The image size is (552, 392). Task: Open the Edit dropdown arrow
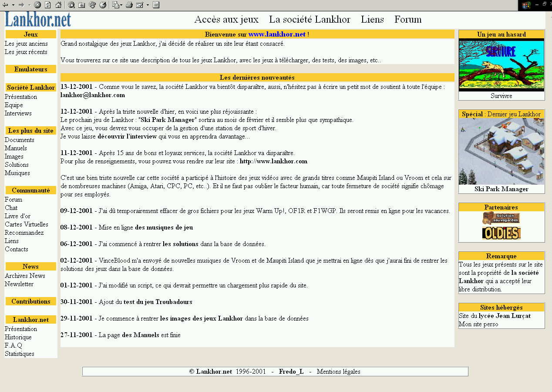tap(148, 5)
